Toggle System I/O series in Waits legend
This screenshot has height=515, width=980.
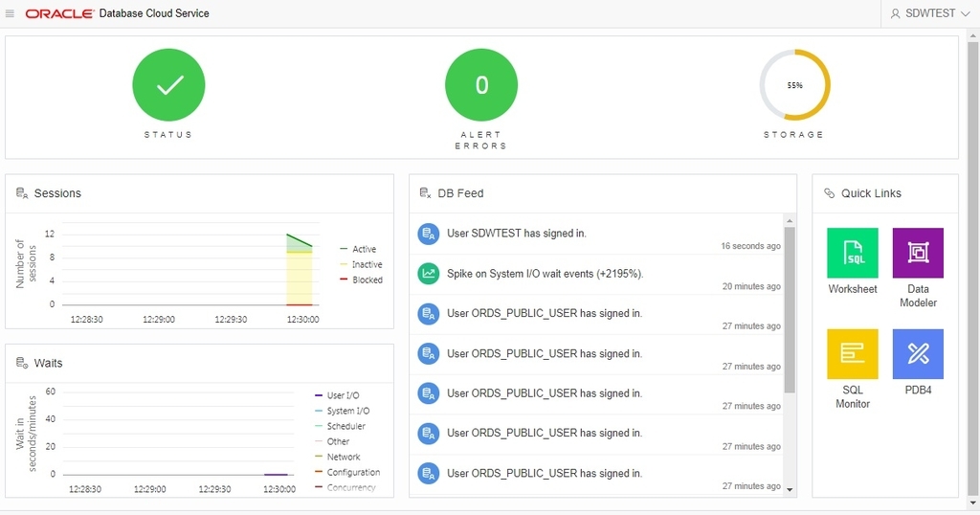[343, 411]
